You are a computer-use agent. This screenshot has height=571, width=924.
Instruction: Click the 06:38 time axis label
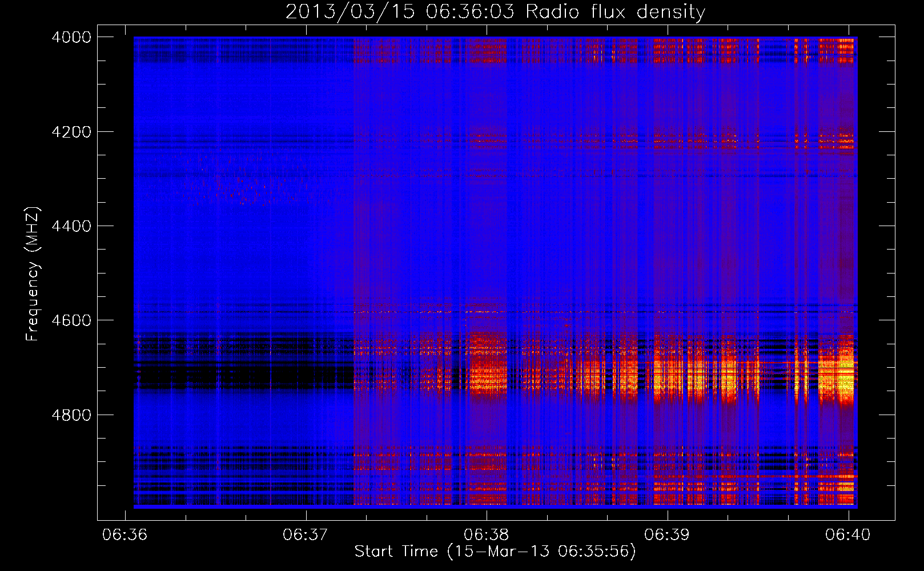[x=486, y=534]
